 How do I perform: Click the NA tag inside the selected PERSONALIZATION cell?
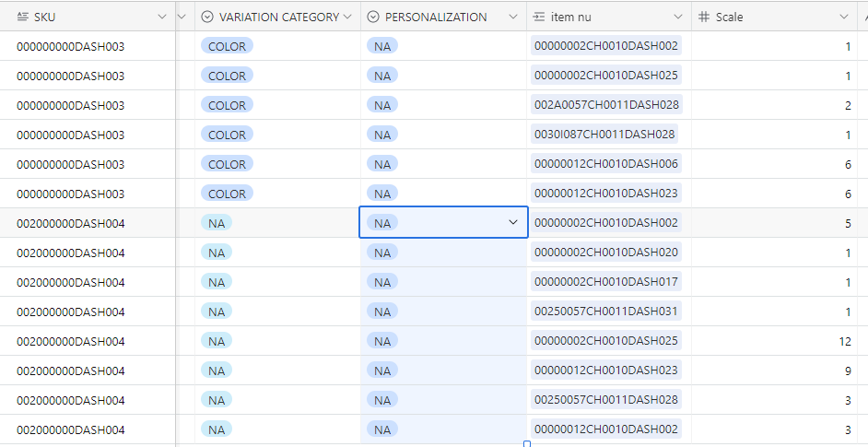tap(382, 223)
